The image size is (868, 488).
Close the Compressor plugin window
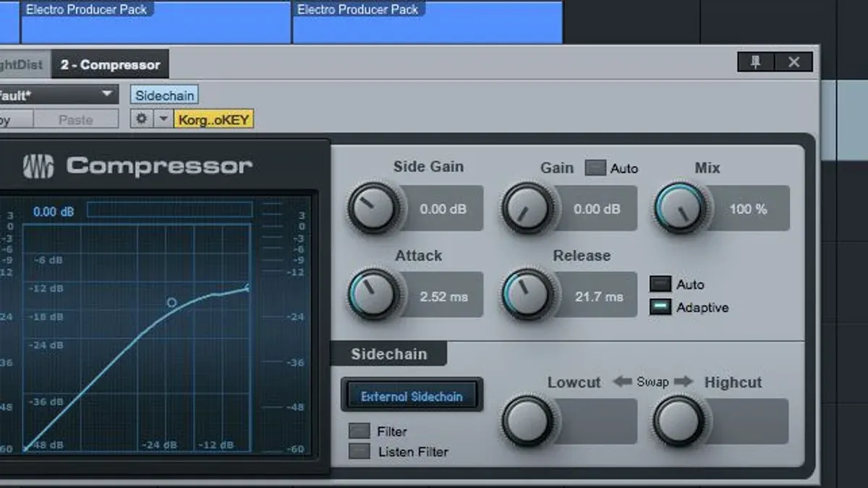[793, 62]
